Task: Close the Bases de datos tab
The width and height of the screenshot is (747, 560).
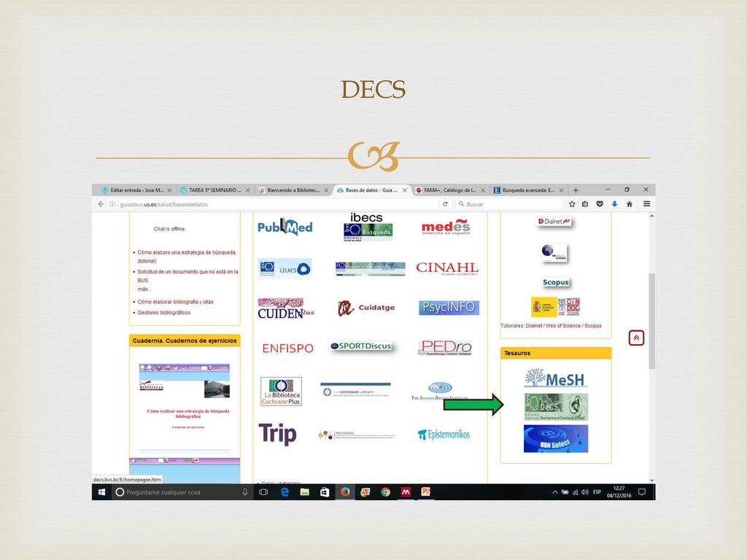Action: click(404, 190)
